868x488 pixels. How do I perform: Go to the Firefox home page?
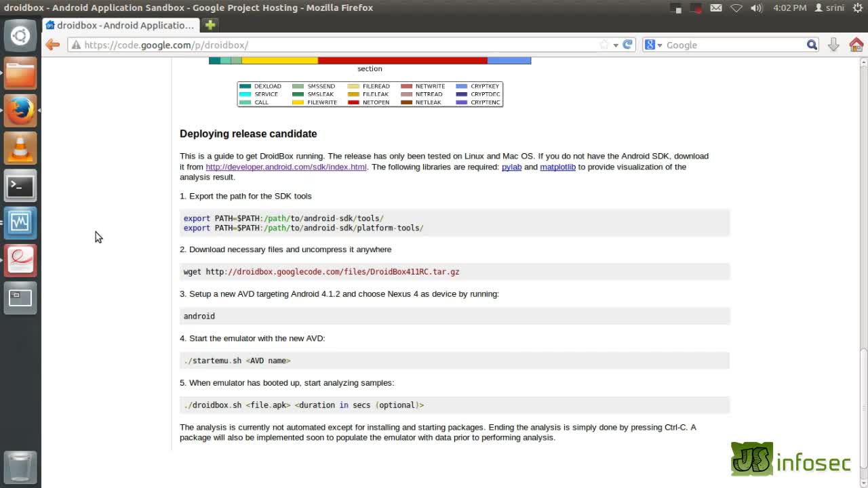[856, 45]
